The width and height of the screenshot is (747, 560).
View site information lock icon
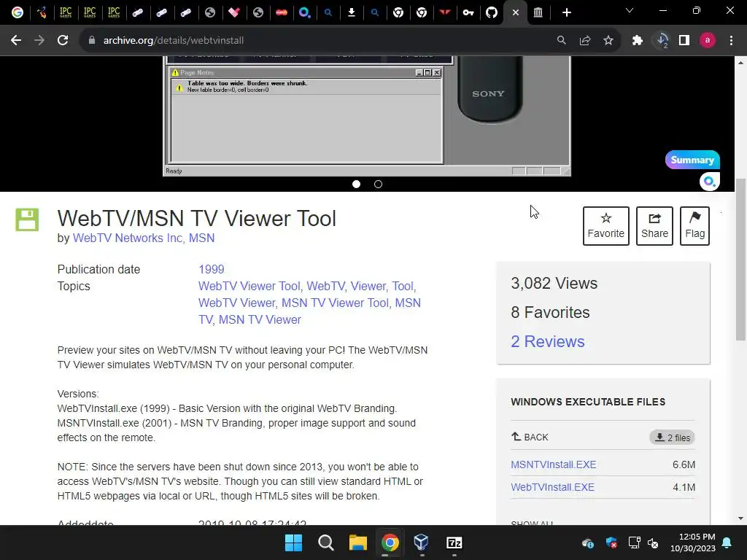(x=92, y=41)
